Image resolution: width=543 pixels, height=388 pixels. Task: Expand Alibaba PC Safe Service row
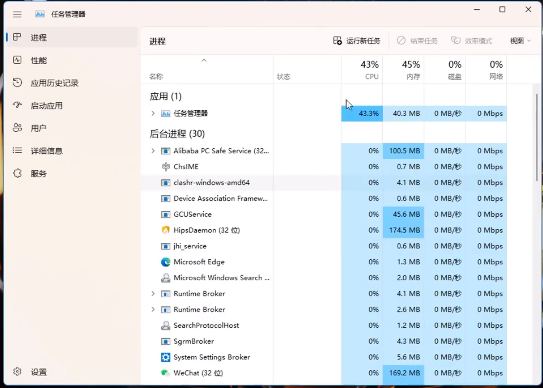coord(153,151)
